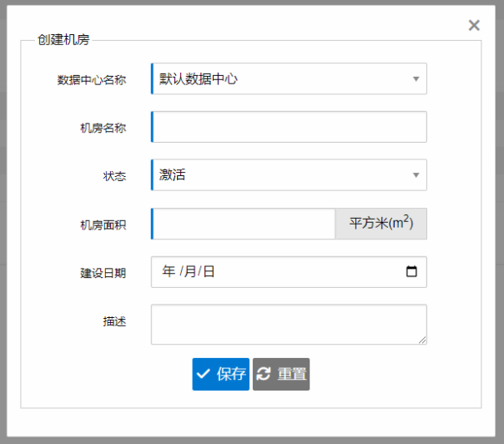The height and width of the screenshot is (444, 504).
Task: Click the 年 segment of the 建设日期 field
Action: point(169,271)
